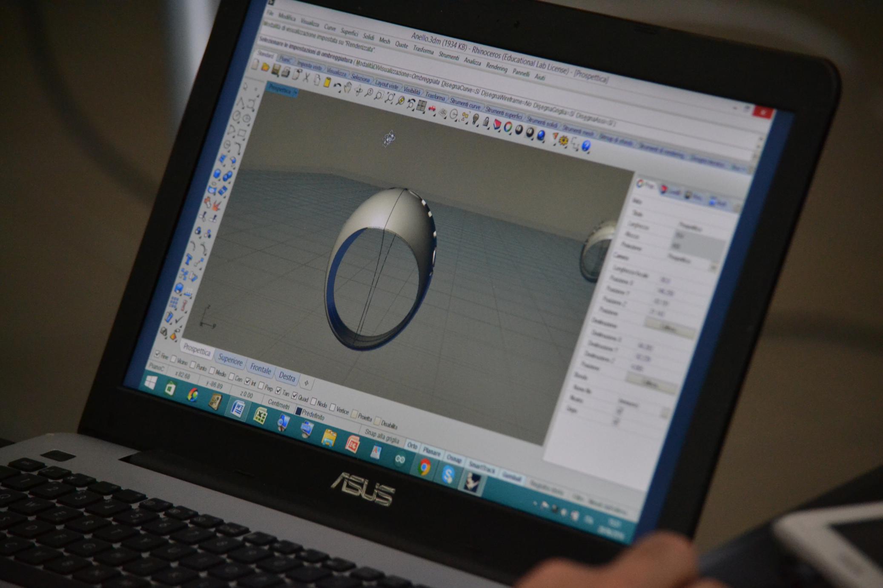
Task: Click the Print icon in Standard toolbar
Action: [x=285, y=72]
